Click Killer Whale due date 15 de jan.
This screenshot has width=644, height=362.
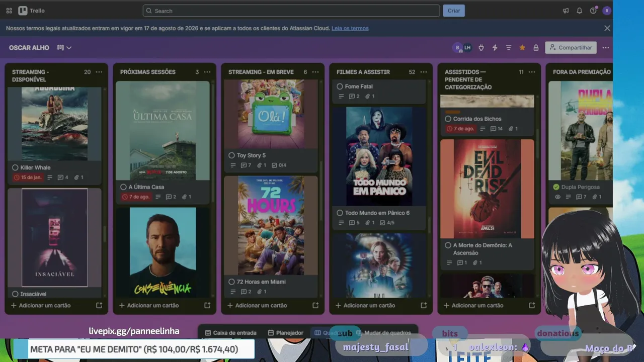[x=28, y=177]
